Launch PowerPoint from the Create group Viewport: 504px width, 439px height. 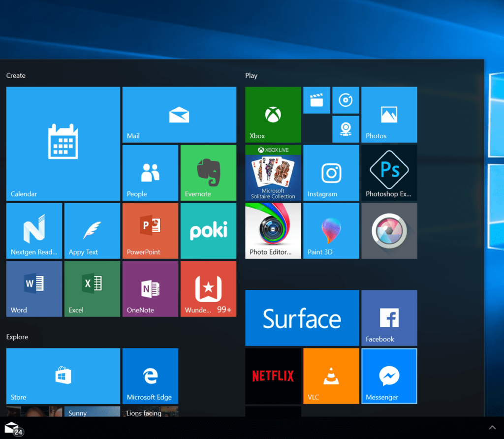click(150, 231)
